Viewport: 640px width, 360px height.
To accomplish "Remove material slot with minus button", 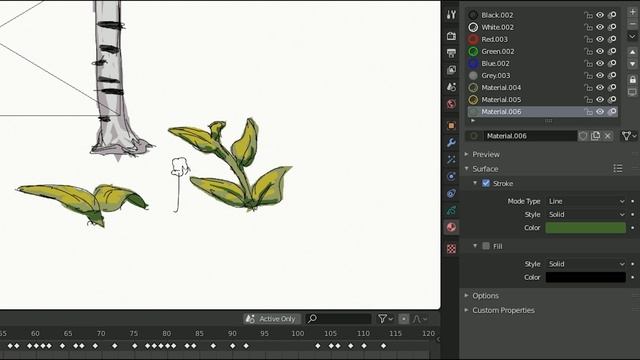I will (x=632, y=24).
